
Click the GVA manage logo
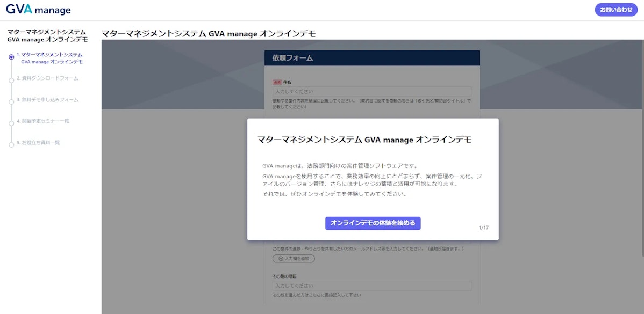[x=38, y=10]
